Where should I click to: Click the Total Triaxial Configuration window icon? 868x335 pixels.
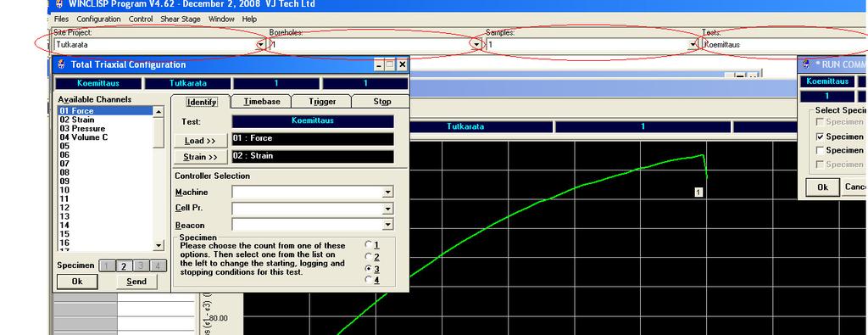pos(61,64)
